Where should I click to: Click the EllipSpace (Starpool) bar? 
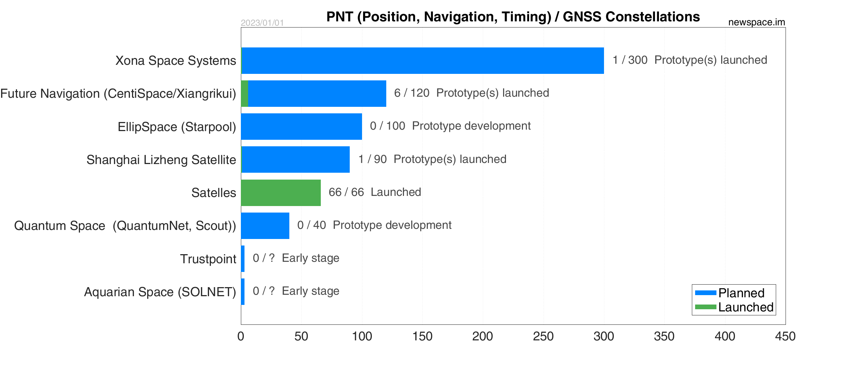(301, 126)
